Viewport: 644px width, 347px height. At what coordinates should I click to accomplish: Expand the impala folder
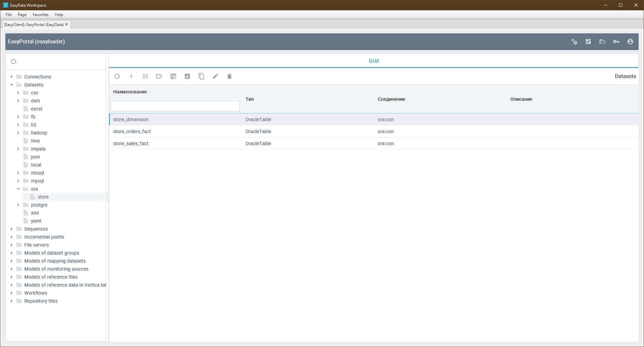18,149
